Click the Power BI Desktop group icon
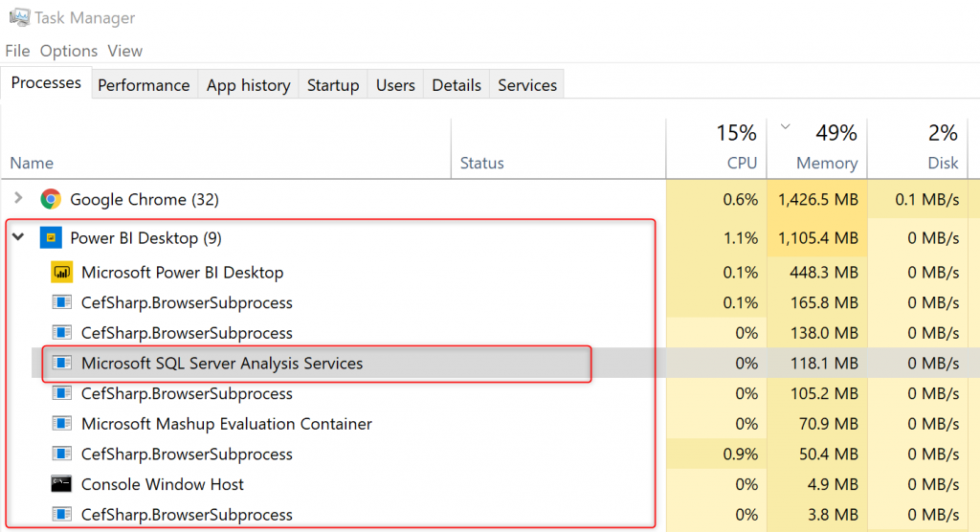Screen dimensions: 980x532 51,238
